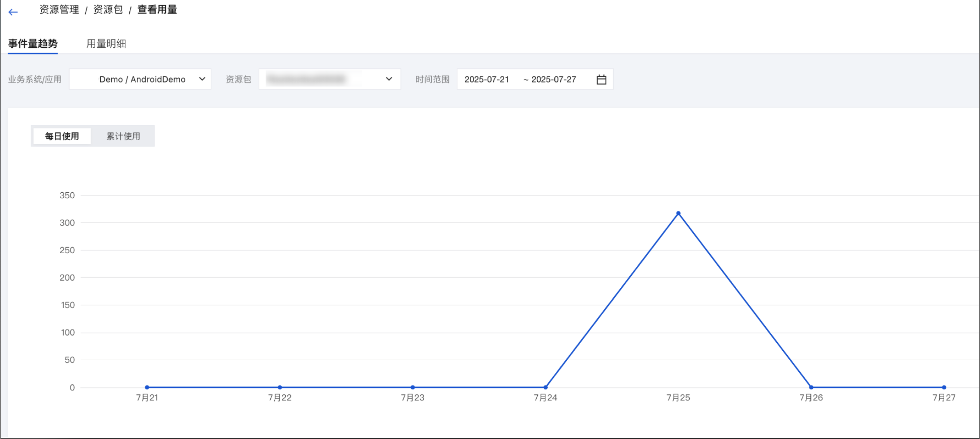
Task: Click the 7月23 data point on chart
Action: pyautogui.click(x=412, y=387)
